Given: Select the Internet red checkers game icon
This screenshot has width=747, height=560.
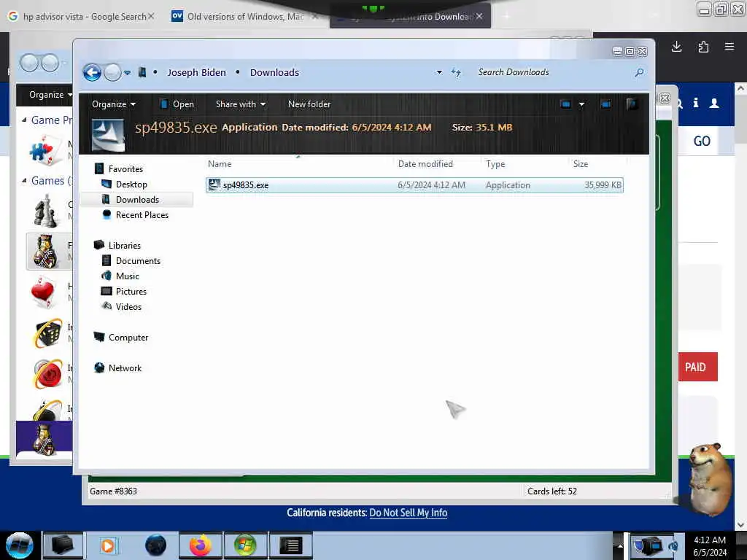Looking at the screenshot, I should tap(47, 373).
